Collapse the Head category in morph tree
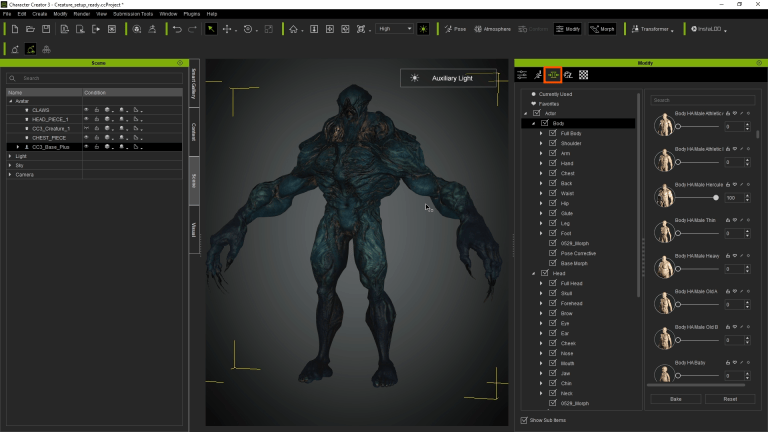Viewport: 768px width, 432px height. [533, 273]
